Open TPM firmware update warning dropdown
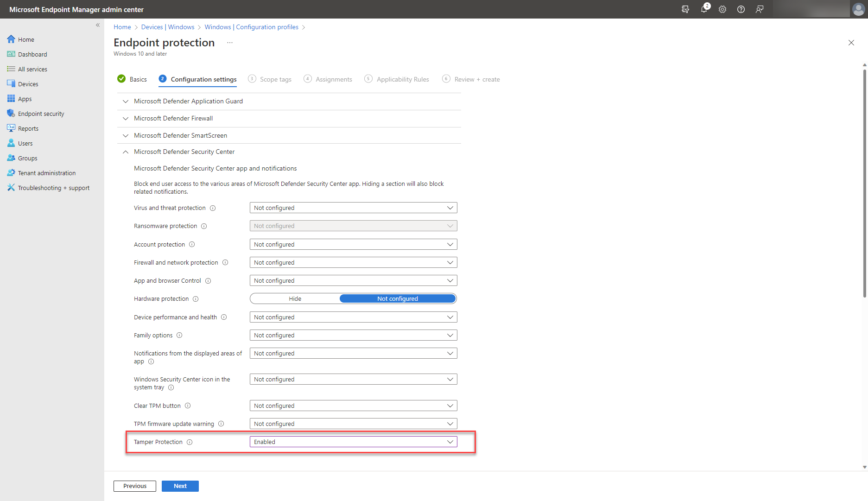This screenshot has height=501, width=868. point(353,424)
